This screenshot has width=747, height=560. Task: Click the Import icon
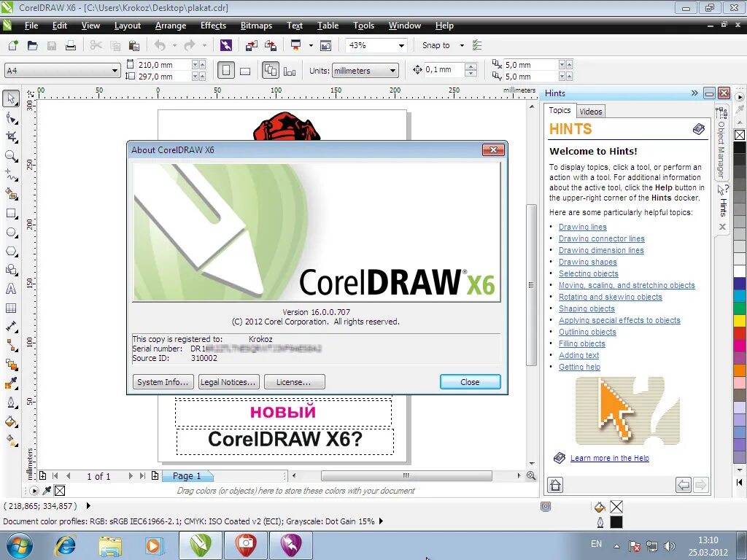(x=252, y=45)
